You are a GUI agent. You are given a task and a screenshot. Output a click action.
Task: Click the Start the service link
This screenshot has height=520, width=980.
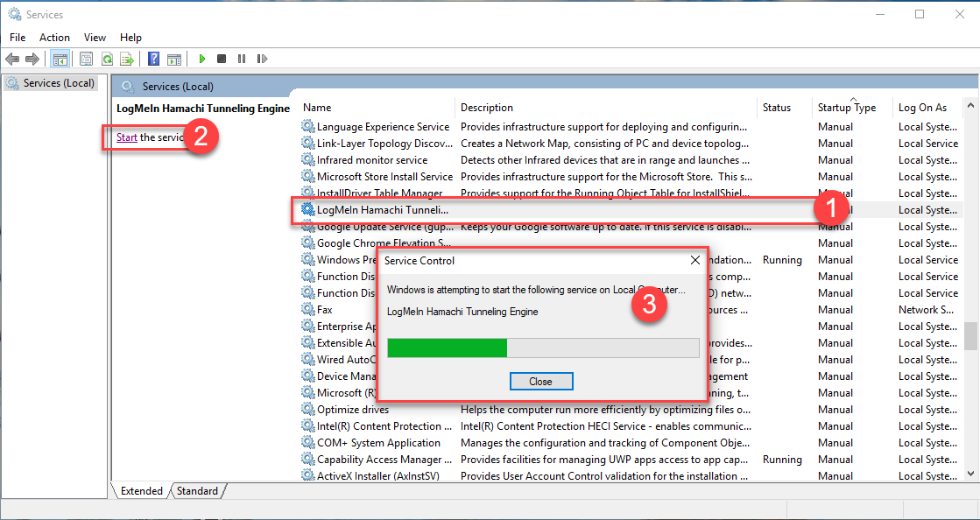pyautogui.click(x=126, y=137)
